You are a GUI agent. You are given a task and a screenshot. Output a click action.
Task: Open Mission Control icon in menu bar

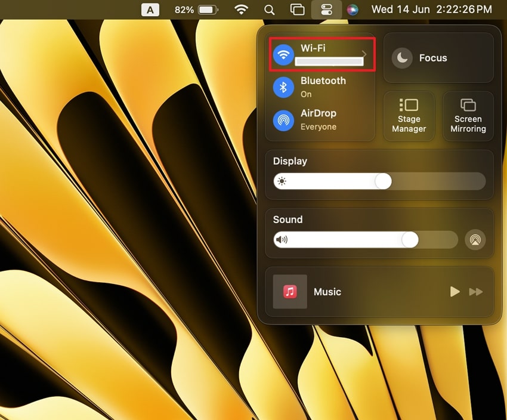297,10
